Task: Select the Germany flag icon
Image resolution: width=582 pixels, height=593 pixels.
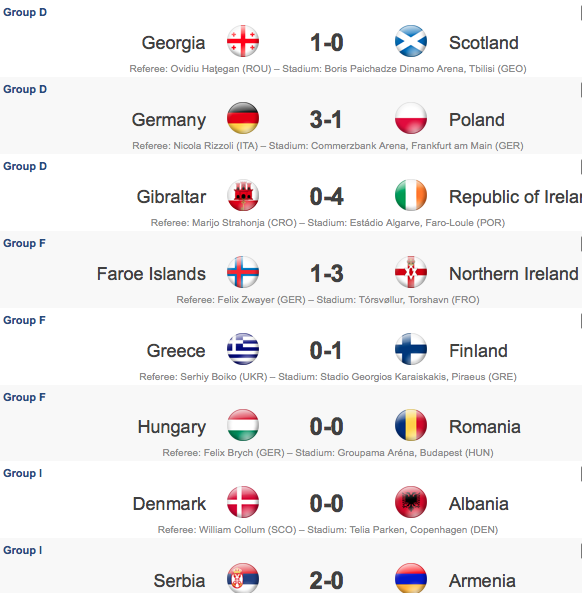Action: coord(243,118)
